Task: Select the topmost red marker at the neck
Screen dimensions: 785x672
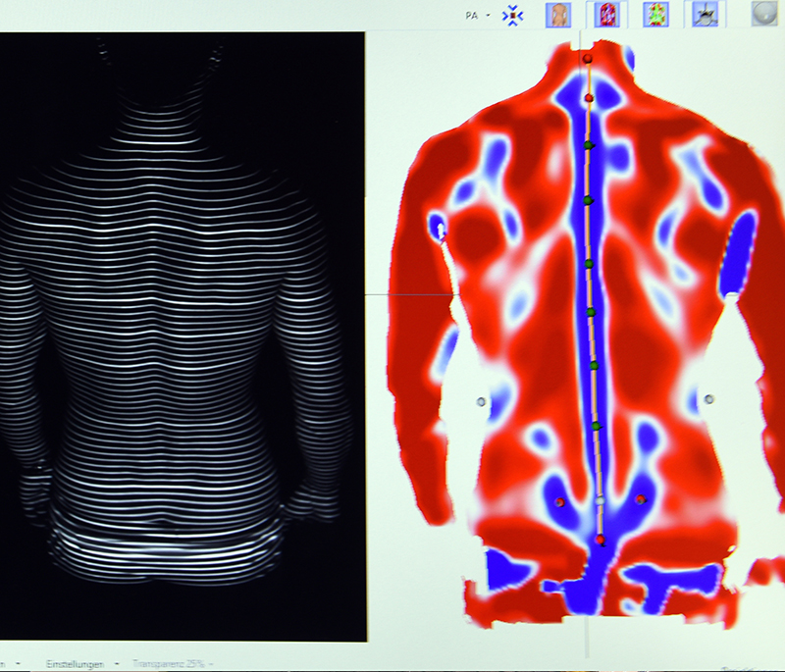Action: pyautogui.click(x=587, y=59)
